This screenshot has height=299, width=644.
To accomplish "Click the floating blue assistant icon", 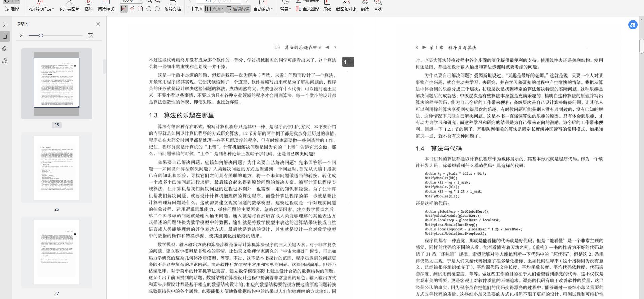I will point(633,25).
